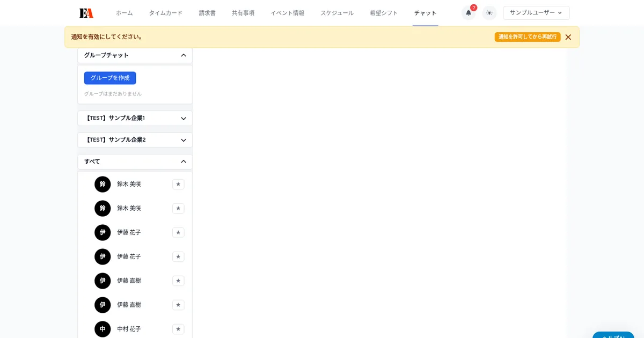The height and width of the screenshot is (338, 644).
Task: Switch to the タイムカード tab
Action: click(165, 12)
